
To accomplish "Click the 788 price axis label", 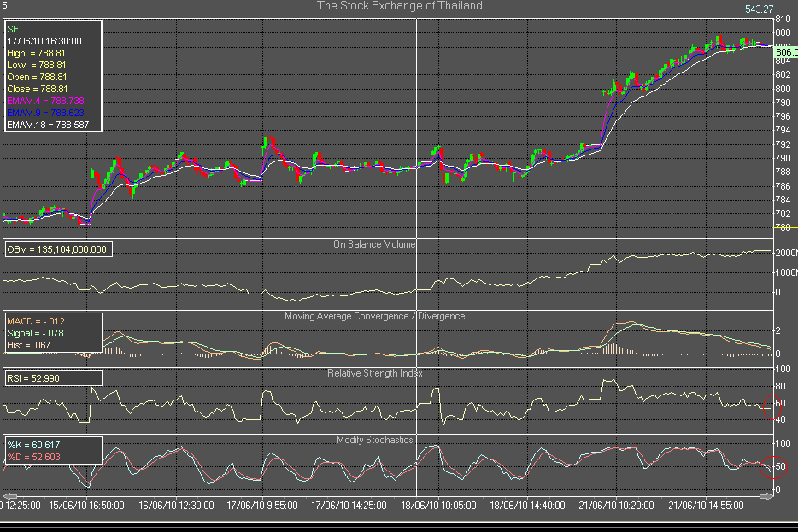I will 783,172.
